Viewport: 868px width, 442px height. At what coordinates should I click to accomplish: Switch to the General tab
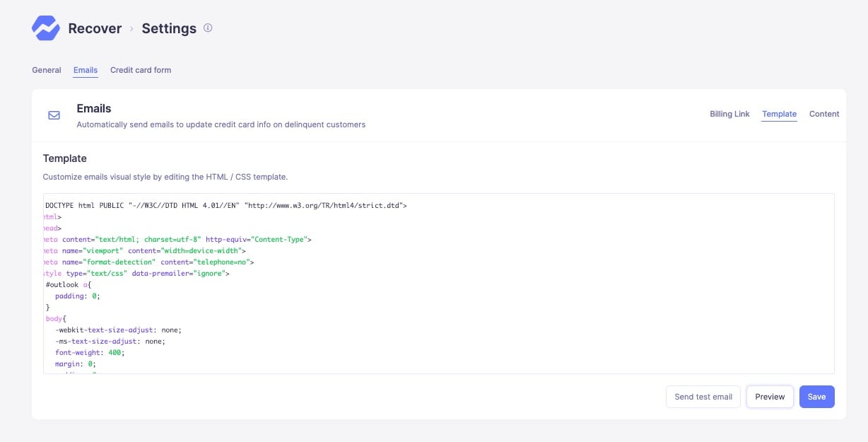(x=46, y=70)
